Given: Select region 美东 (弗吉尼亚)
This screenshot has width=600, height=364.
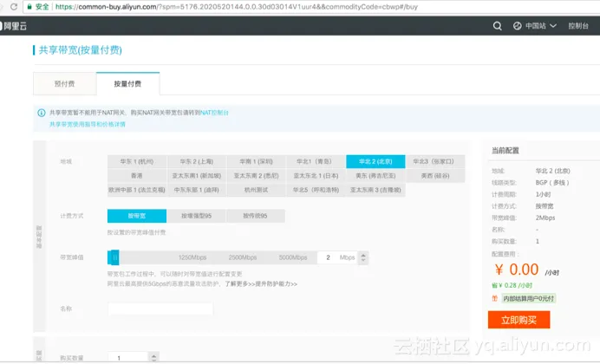Looking at the screenshot, I should [375, 175].
